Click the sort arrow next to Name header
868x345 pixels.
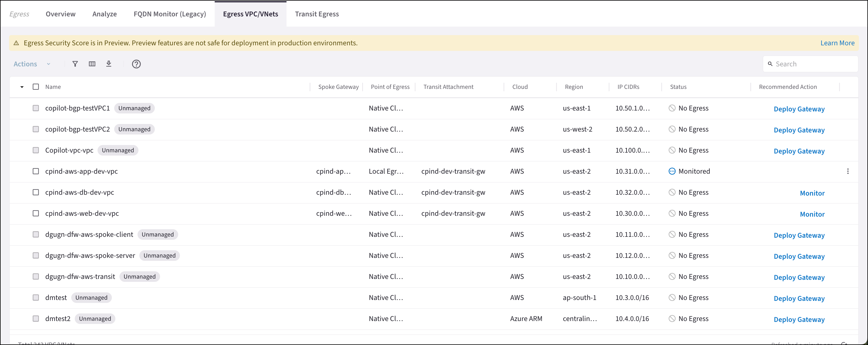click(x=22, y=87)
